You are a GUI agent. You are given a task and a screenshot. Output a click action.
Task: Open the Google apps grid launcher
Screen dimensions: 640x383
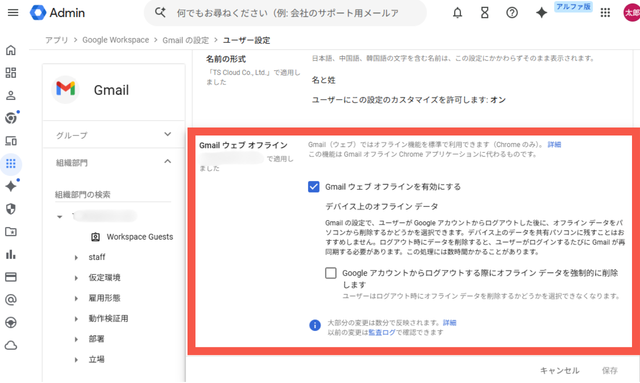605,13
